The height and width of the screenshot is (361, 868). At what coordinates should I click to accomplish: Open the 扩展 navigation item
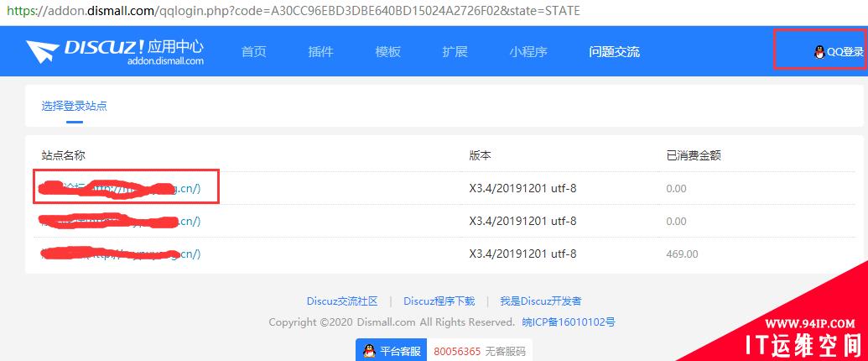tap(455, 52)
